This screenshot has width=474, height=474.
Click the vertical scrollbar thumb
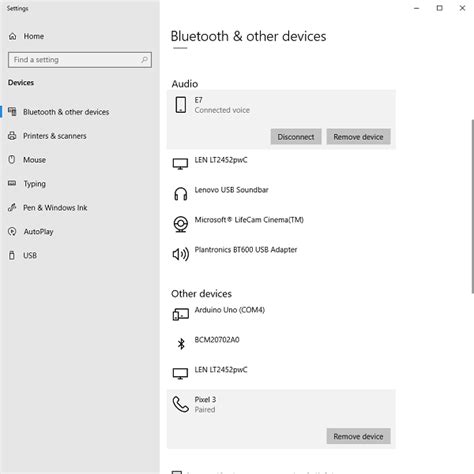(472, 207)
